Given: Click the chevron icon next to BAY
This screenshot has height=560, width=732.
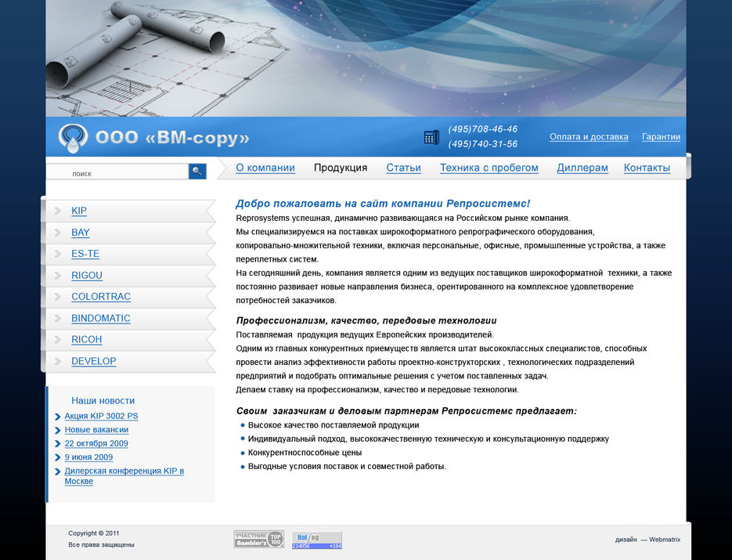Looking at the screenshot, I should click(56, 232).
